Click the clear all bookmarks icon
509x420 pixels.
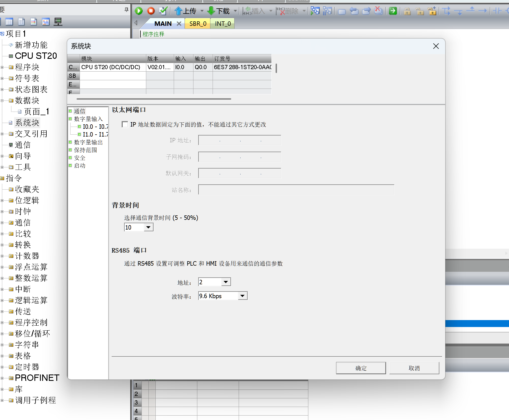coord(379,11)
